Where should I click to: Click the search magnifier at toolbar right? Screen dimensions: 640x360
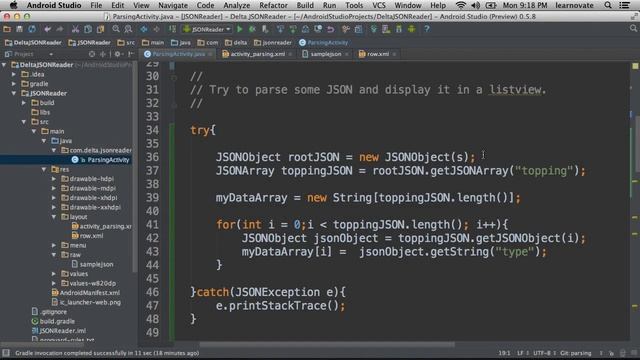(633, 29)
